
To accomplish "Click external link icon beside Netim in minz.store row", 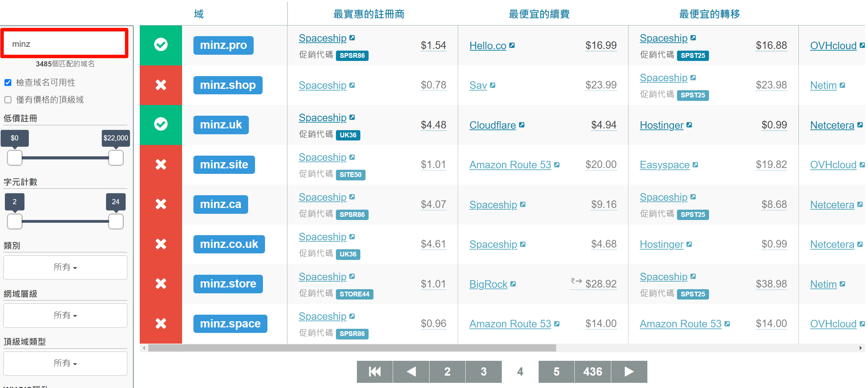I will (843, 284).
